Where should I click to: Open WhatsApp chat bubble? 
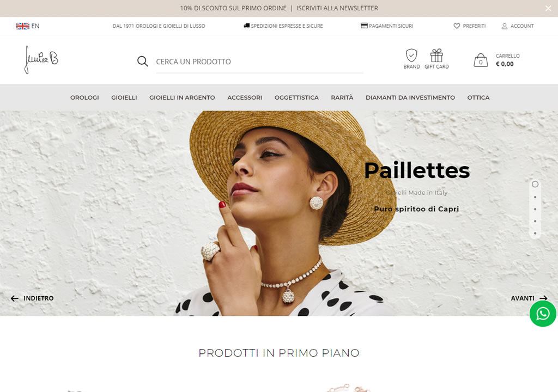pos(543,314)
